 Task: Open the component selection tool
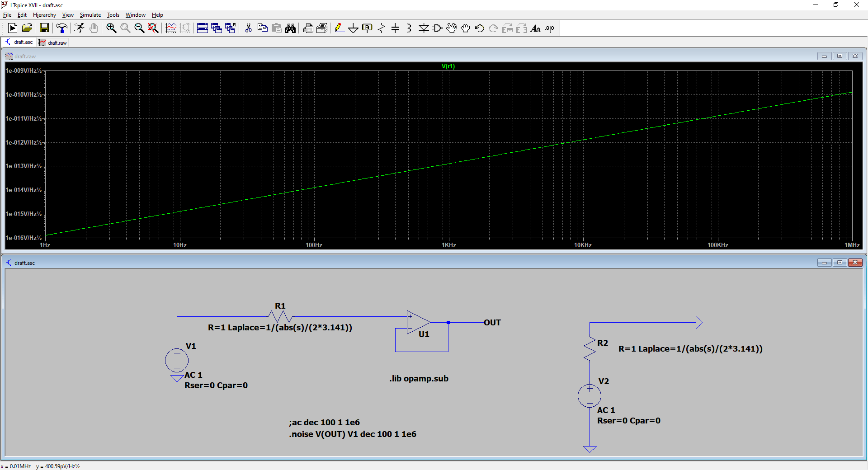pyautogui.click(x=437, y=28)
